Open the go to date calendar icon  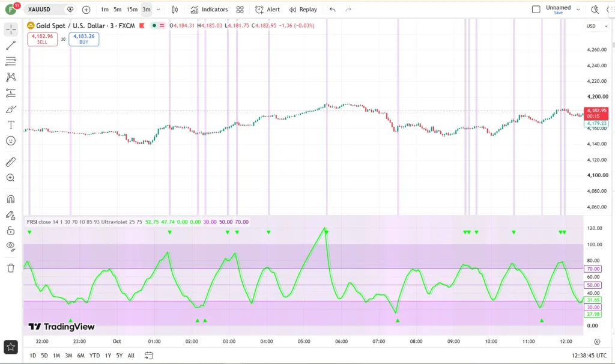pyautogui.click(x=148, y=356)
